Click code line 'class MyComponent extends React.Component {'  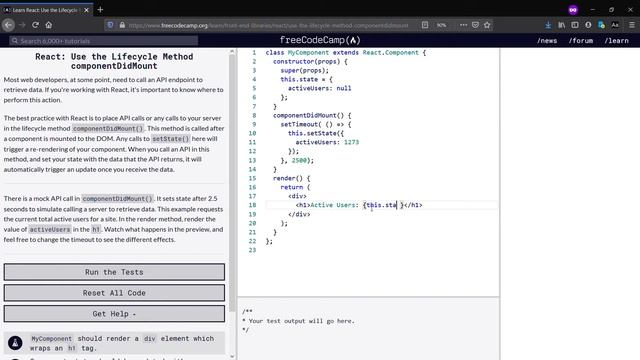tap(345, 53)
